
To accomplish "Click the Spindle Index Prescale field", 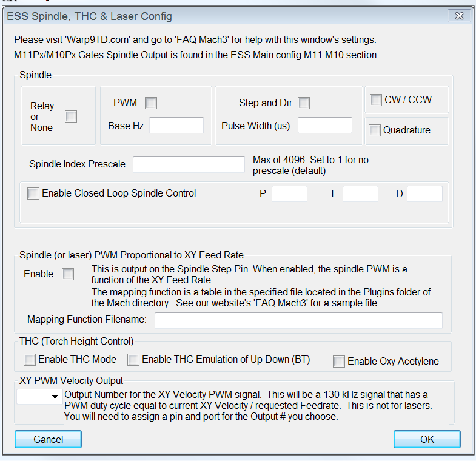I will click(x=188, y=164).
